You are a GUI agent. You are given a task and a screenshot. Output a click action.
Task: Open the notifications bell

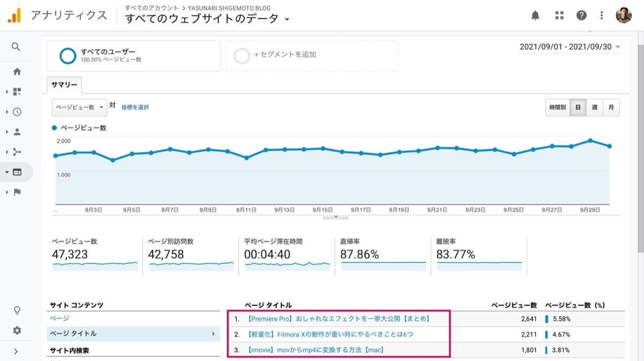[535, 16]
